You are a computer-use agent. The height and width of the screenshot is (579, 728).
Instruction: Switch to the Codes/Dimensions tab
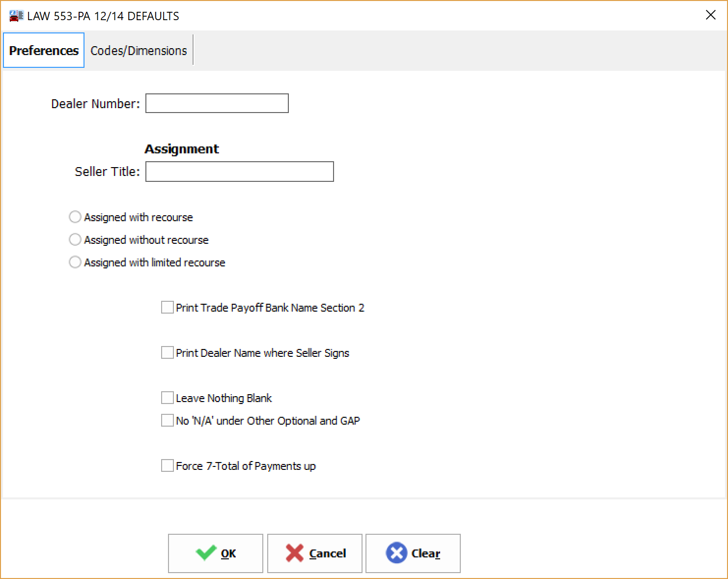(x=138, y=50)
